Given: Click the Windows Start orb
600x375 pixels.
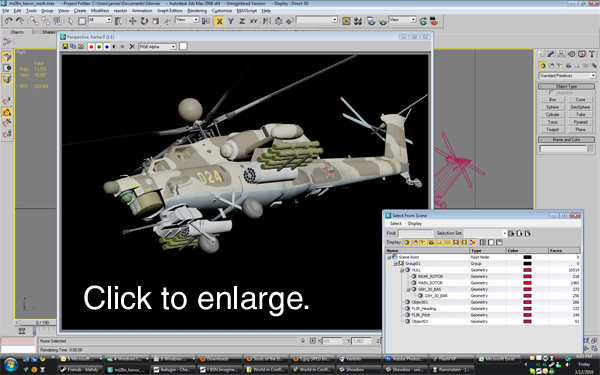Looking at the screenshot, I should click(x=10, y=364).
